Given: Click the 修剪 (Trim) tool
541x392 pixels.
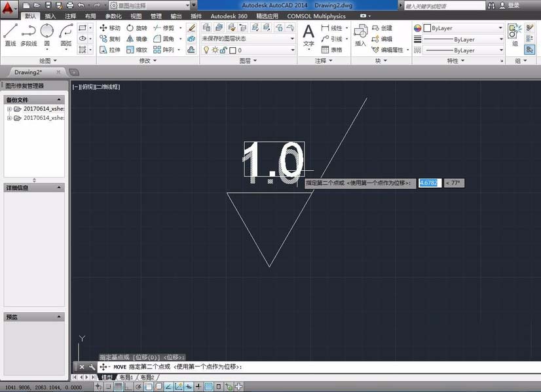Looking at the screenshot, I should [x=164, y=28].
